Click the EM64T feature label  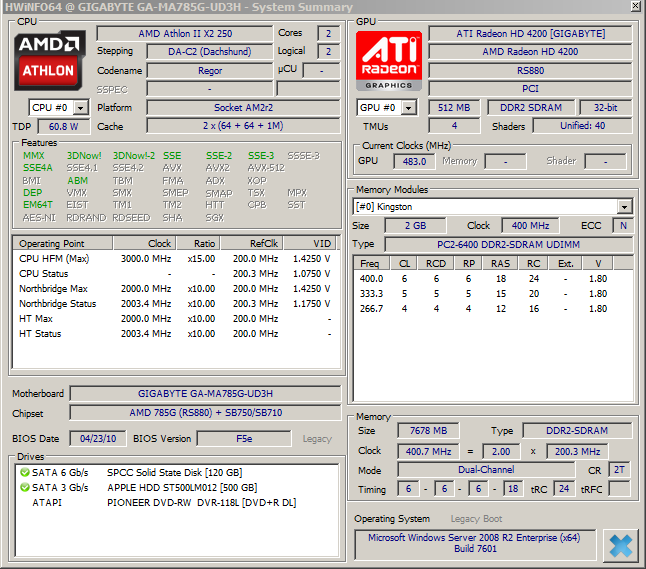tap(37, 205)
